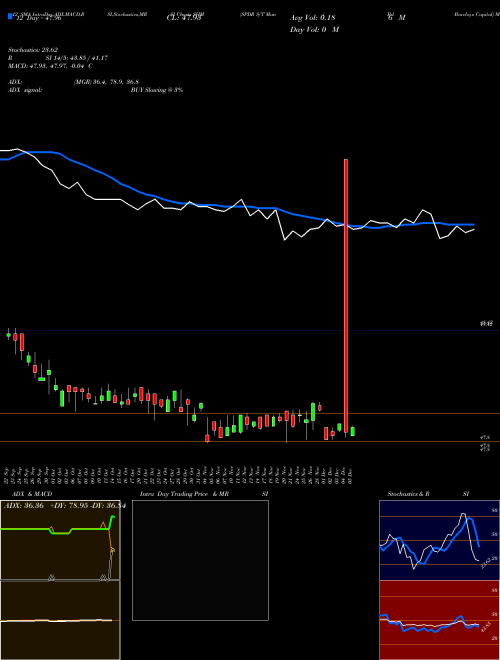The height and width of the screenshot is (660, 500).
Task: Click the red-background RSI chart
Action: [439, 620]
